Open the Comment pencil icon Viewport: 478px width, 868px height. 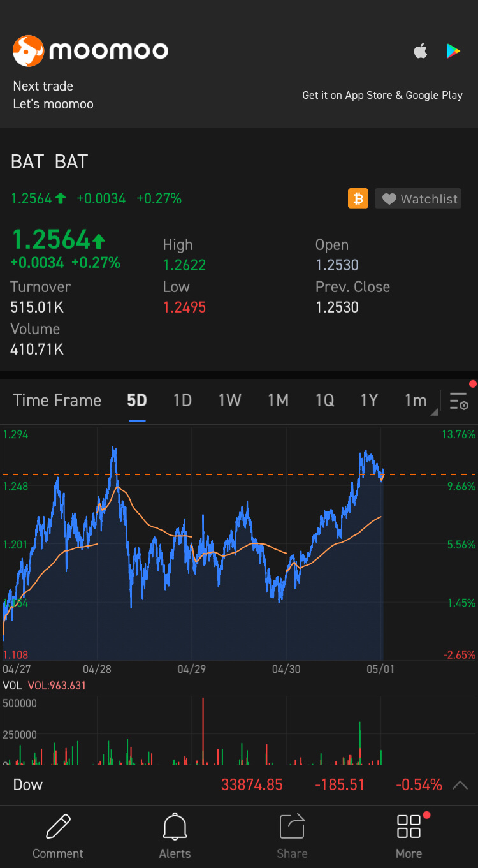click(58, 826)
